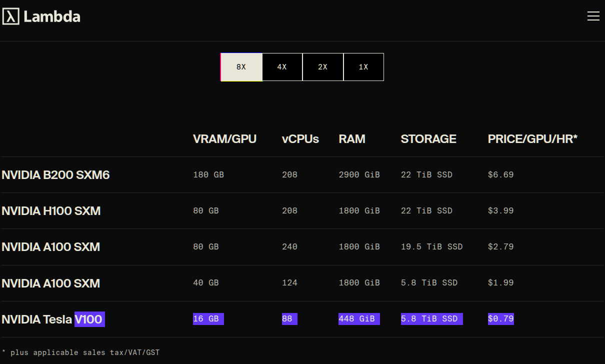Open the hamburger menu icon
605x364 pixels.
(x=593, y=16)
